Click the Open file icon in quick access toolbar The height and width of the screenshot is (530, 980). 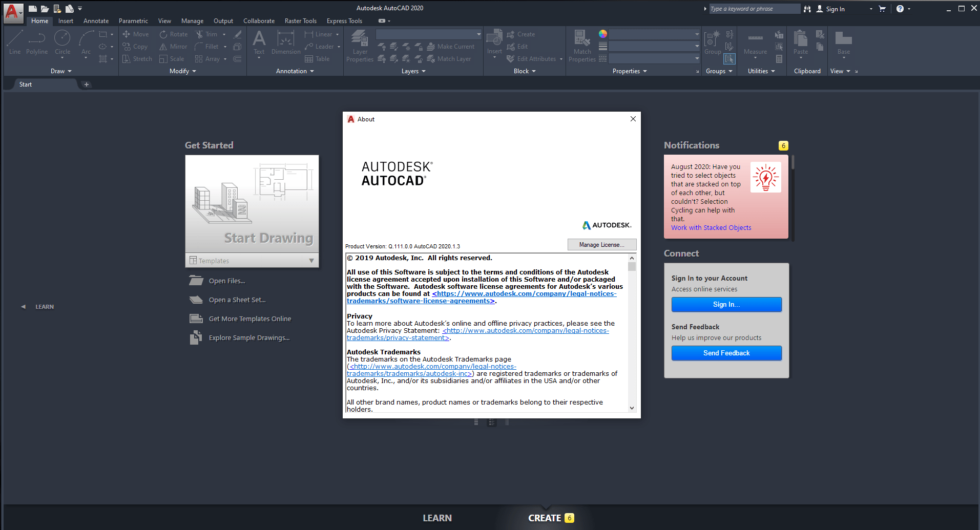click(45, 9)
